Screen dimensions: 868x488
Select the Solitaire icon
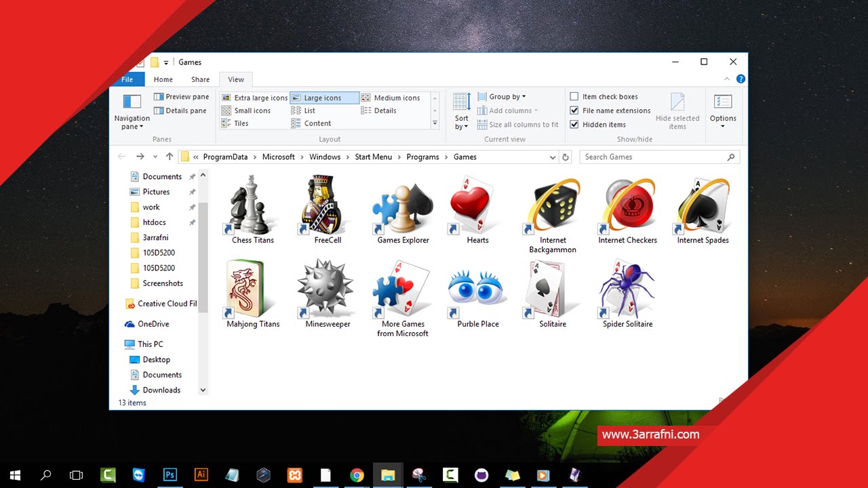coord(553,293)
